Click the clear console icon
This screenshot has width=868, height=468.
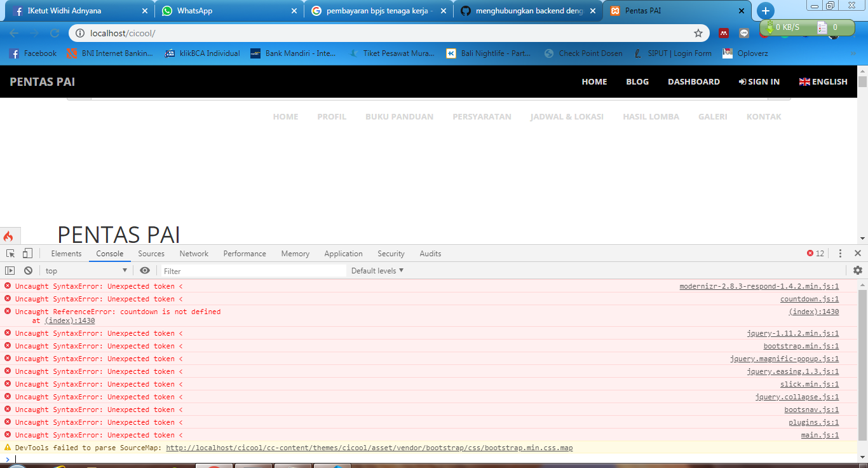[27, 270]
